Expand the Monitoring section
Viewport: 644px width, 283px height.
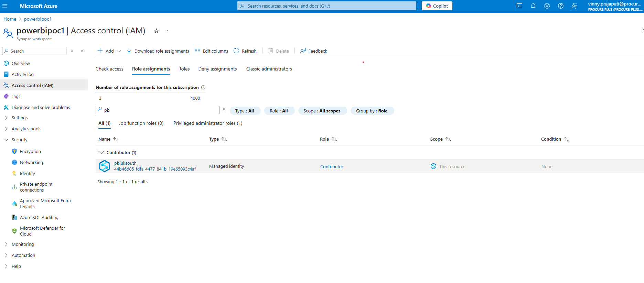[23, 244]
